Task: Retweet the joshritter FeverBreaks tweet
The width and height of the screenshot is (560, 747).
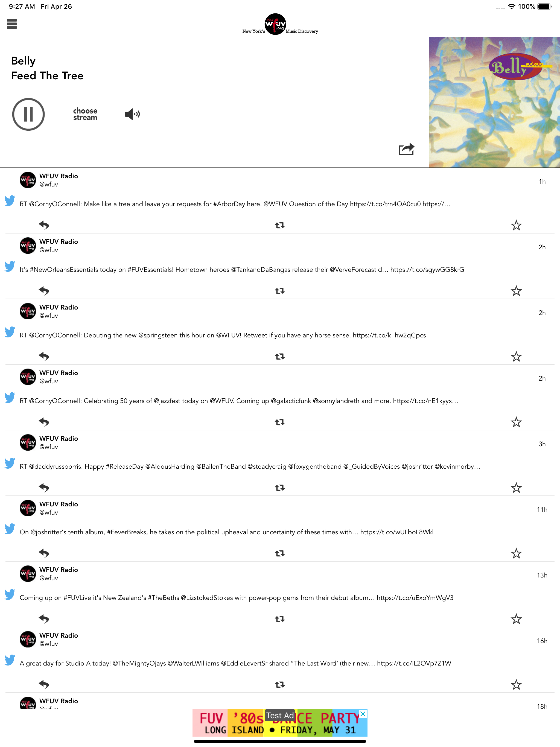Action: coord(280,553)
